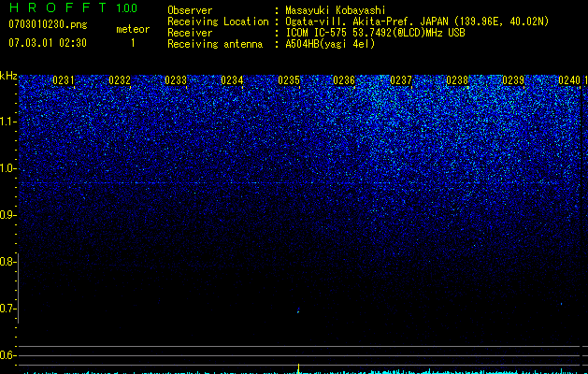Screen dimensions: 588x374
Task: Click the 0233 time marker
Action: 176,80
